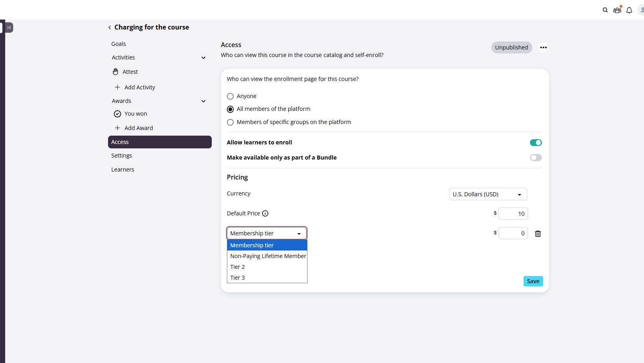Delete the membership tier price row
The width and height of the screenshot is (644, 363).
[538, 234]
